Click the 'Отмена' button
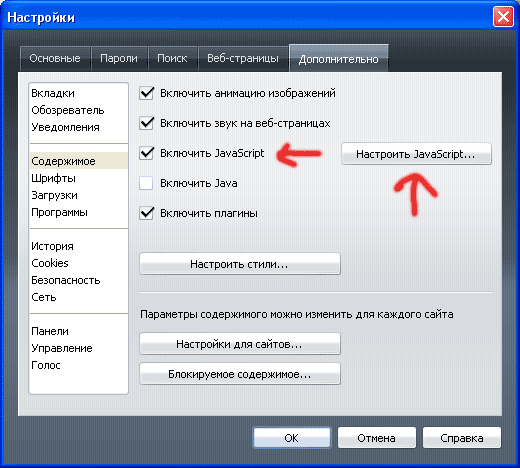The image size is (520, 468). tap(377, 438)
